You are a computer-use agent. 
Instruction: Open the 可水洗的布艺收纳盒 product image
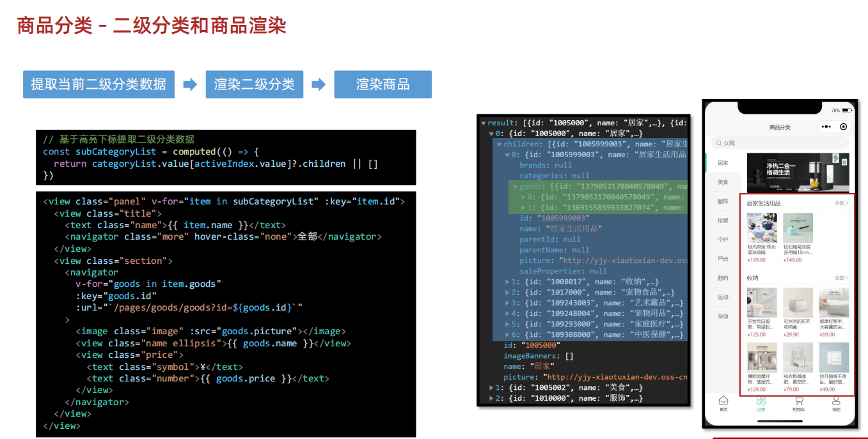pos(798,302)
